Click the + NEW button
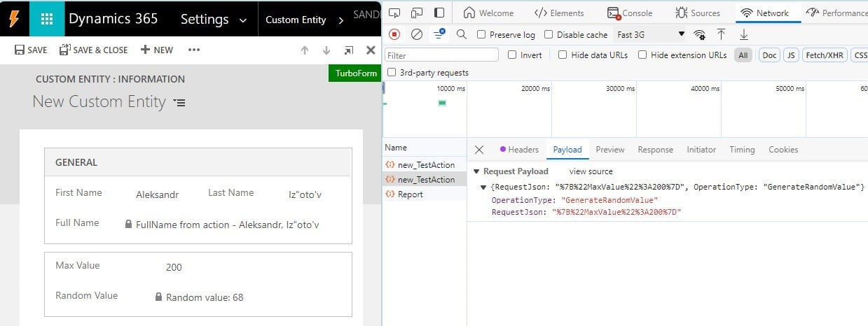Image resolution: width=868 pixels, height=326 pixels. tap(157, 50)
